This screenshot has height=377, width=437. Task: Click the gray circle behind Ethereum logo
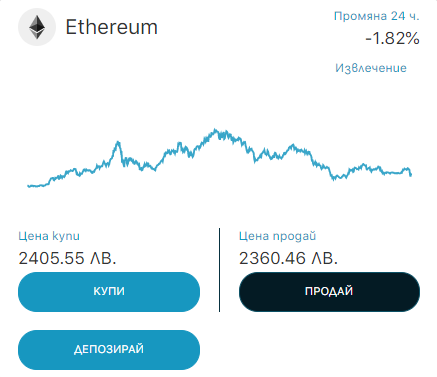[x=37, y=27]
